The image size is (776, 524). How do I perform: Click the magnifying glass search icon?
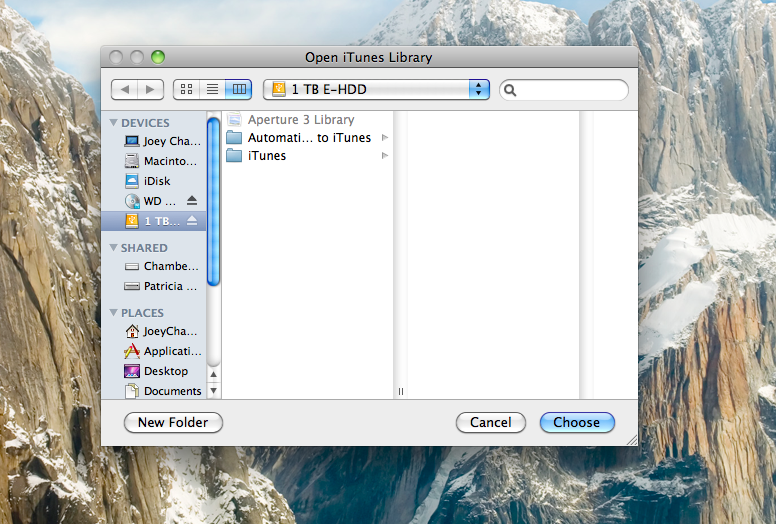pyautogui.click(x=510, y=90)
